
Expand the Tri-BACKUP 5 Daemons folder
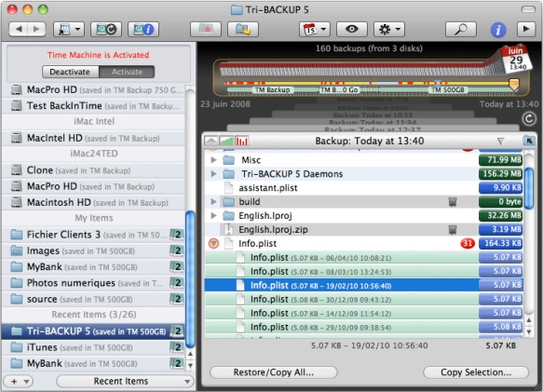(x=213, y=174)
